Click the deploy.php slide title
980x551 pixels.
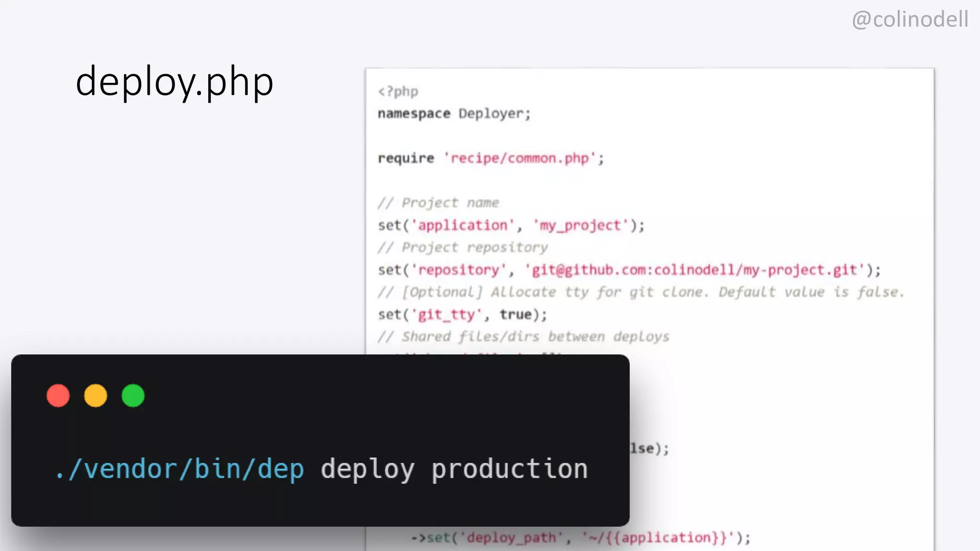(x=174, y=82)
